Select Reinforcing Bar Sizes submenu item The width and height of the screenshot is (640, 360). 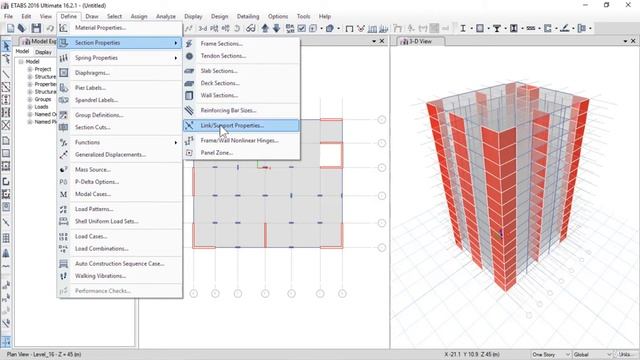coord(241,110)
